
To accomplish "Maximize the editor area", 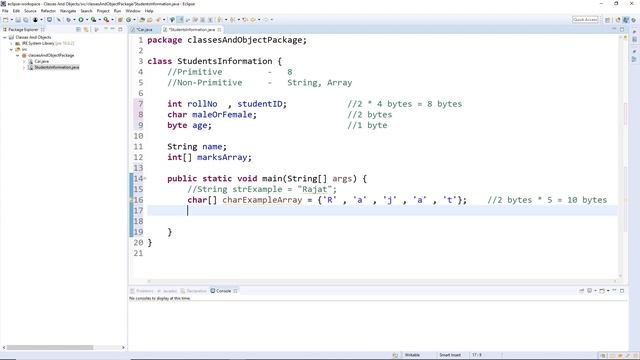I will pos(622,29).
